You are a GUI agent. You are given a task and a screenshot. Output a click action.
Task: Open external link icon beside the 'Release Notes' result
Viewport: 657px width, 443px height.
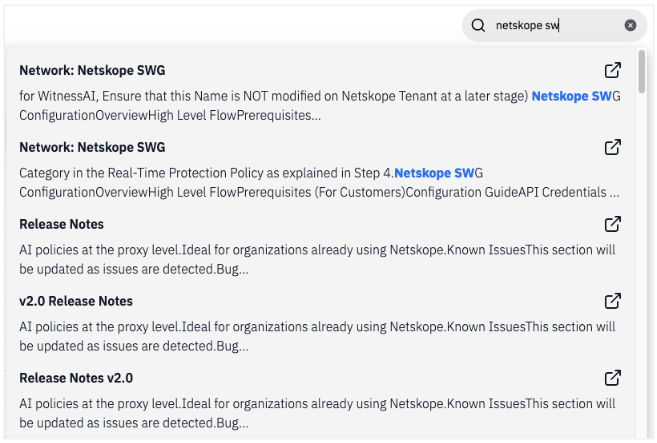point(613,224)
